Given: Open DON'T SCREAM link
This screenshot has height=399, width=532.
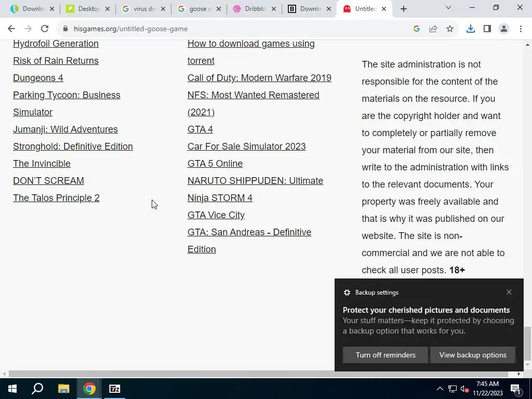Looking at the screenshot, I should [48, 181].
